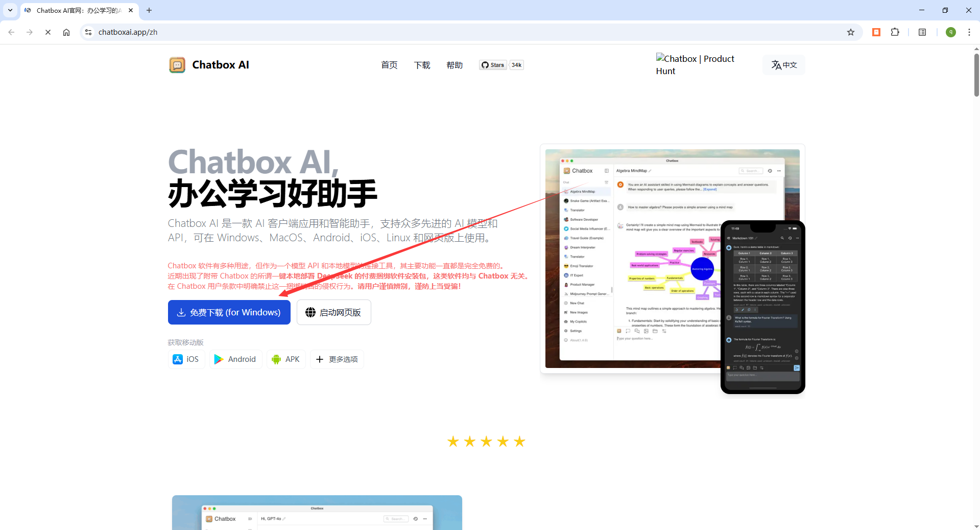Open the Android Google Play download
This screenshot has width=980, height=530.
coord(235,359)
